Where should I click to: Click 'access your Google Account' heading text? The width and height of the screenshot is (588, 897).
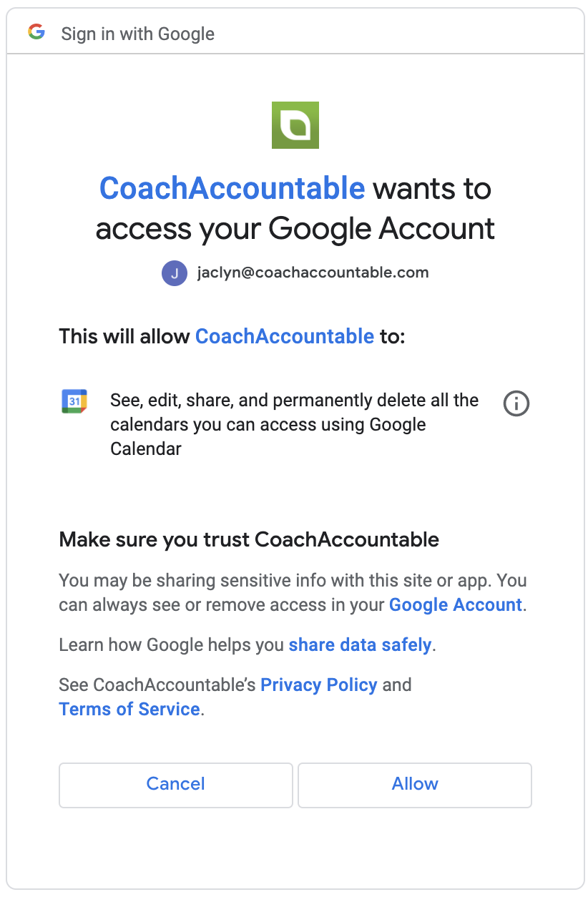[x=295, y=229]
